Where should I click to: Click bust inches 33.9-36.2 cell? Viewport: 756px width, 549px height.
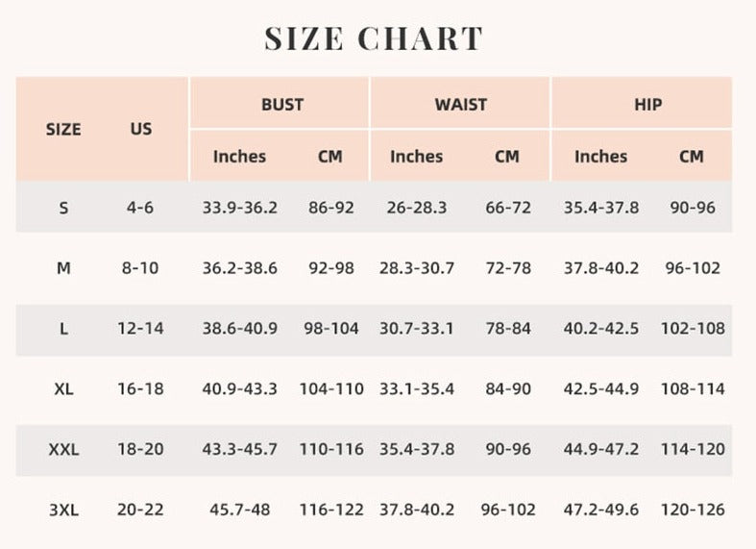tap(239, 208)
